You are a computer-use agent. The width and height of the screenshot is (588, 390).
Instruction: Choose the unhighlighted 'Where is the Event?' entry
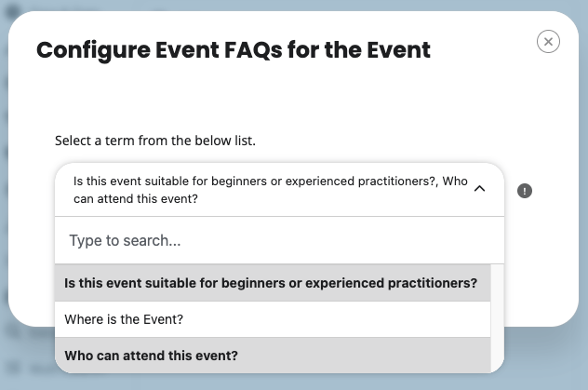click(x=124, y=319)
